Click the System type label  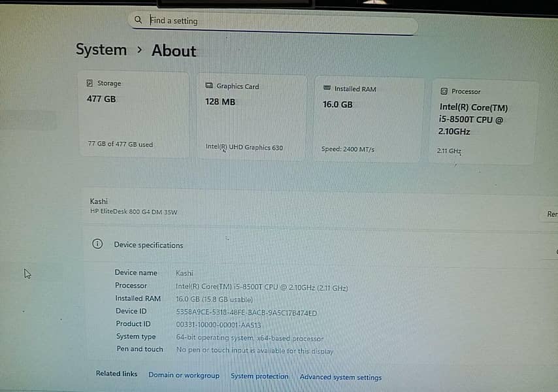click(x=136, y=336)
